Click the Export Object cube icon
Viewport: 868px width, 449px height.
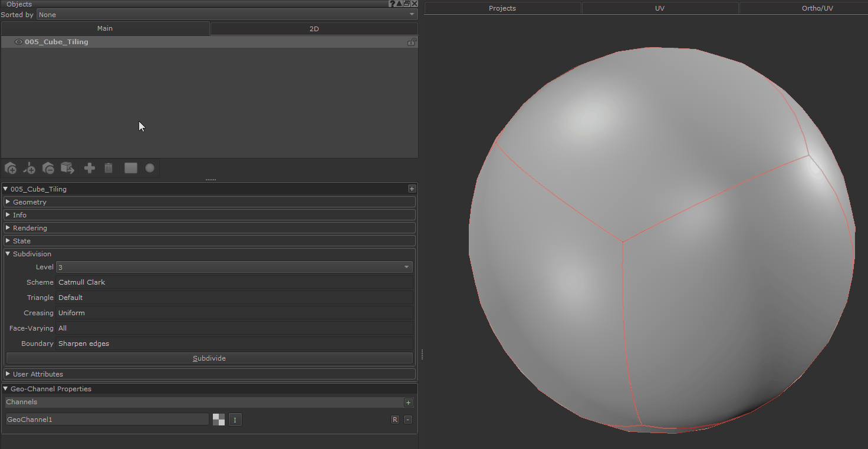(x=68, y=169)
